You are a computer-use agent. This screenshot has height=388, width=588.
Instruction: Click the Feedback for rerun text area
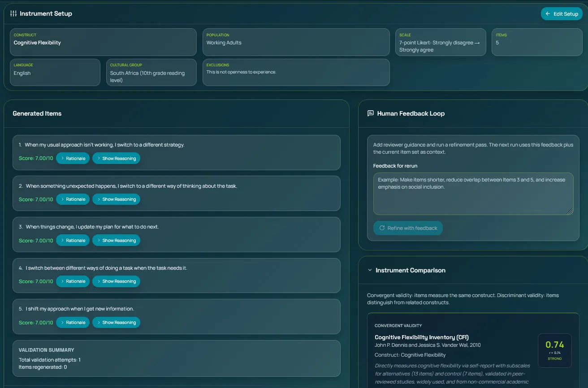coord(473,194)
